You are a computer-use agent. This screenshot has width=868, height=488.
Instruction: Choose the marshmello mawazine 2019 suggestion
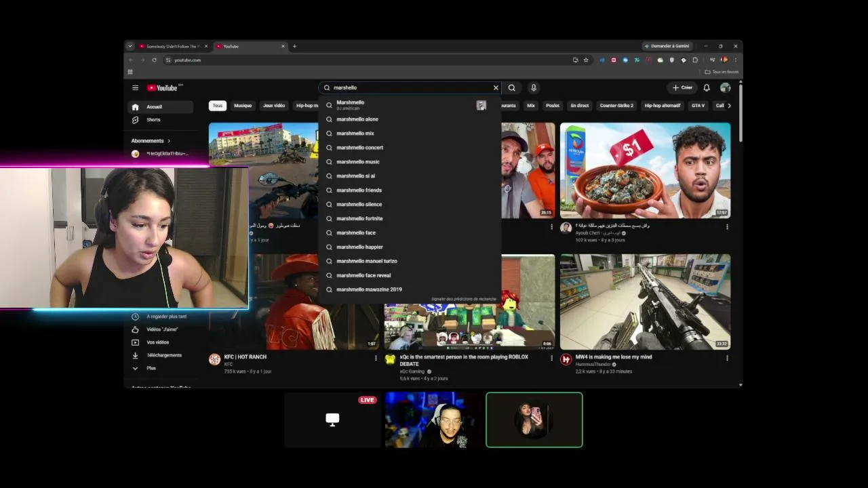tap(408, 289)
